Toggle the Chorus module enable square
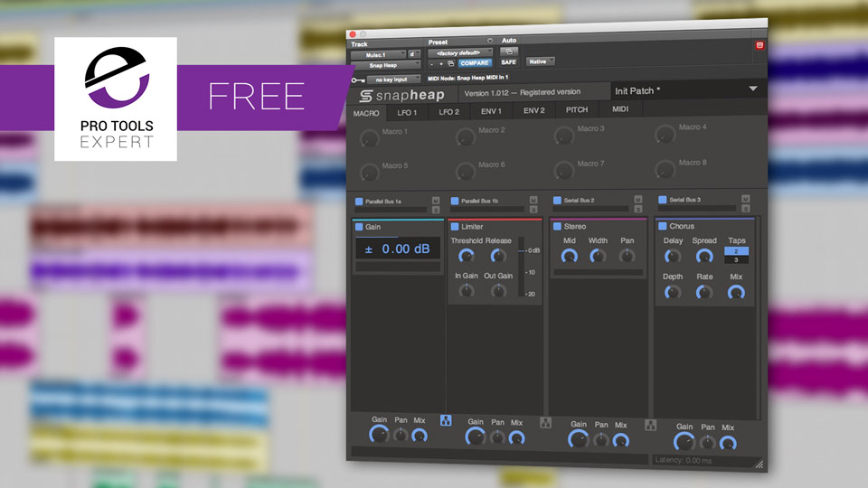 tap(662, 226)
